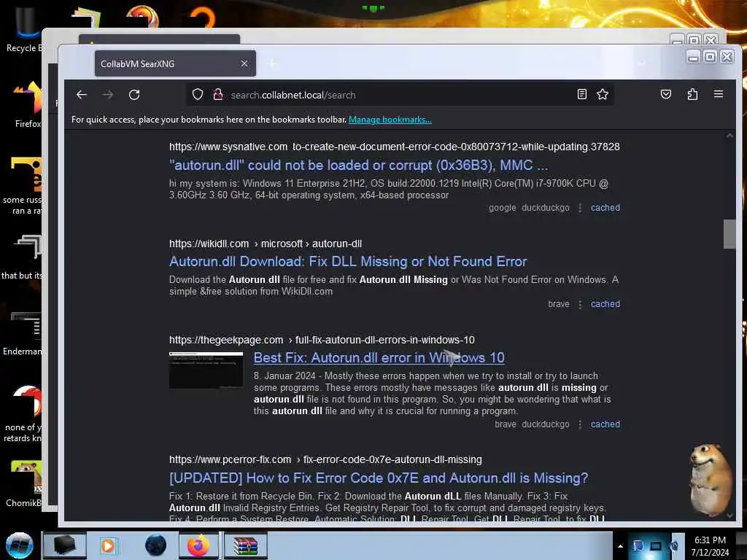Open the Firefox desktop shortcut
The height and width of the screenshot is (560, 747).
tap(28, 105)
